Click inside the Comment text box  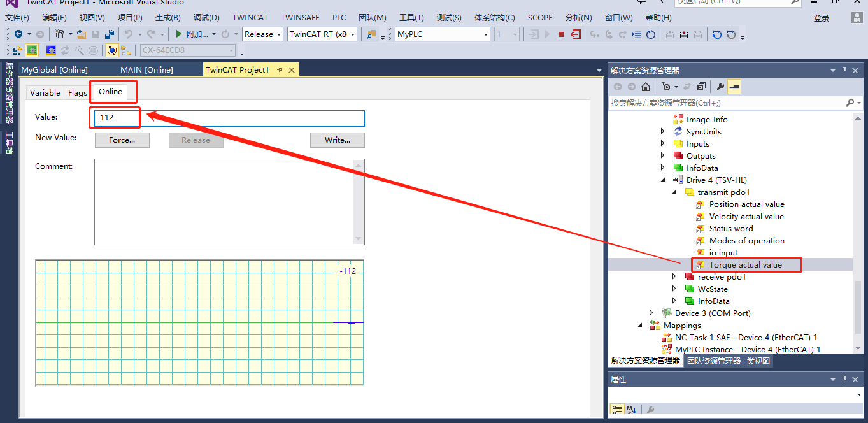tap(229, 202)
